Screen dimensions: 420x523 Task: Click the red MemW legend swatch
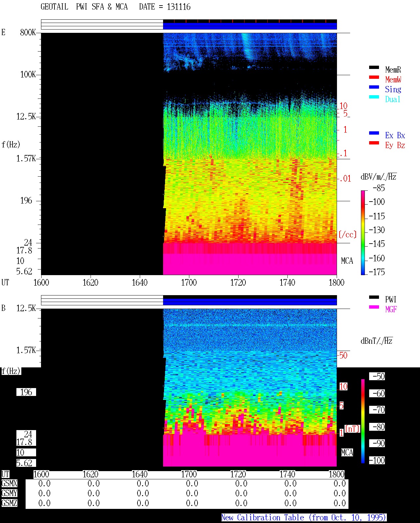[x=374, y=77]
